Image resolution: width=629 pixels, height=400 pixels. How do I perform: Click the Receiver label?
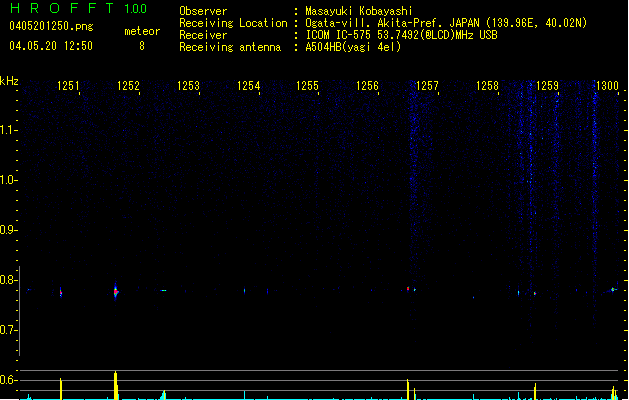pyautogui.click(x=203, y=35)
